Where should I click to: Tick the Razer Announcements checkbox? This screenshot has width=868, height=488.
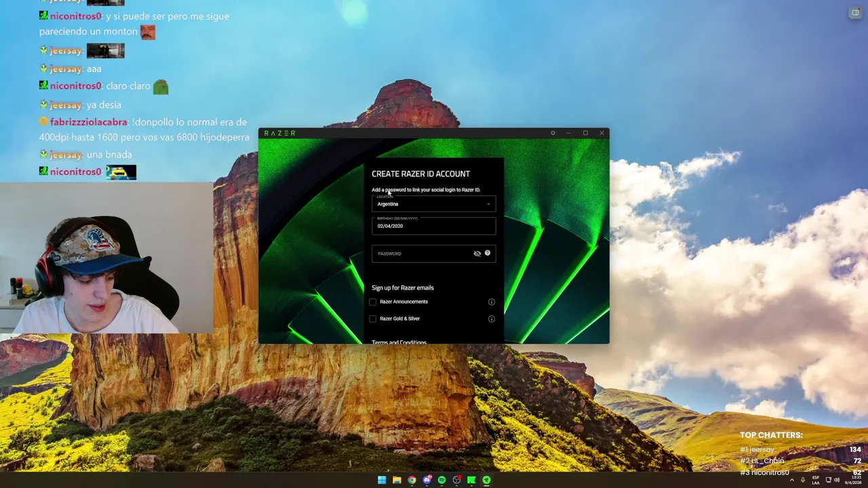tap(372, 302)
